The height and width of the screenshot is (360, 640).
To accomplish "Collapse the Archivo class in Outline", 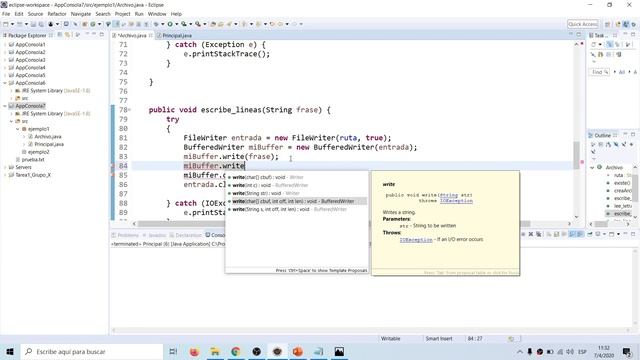I will 592,167.
